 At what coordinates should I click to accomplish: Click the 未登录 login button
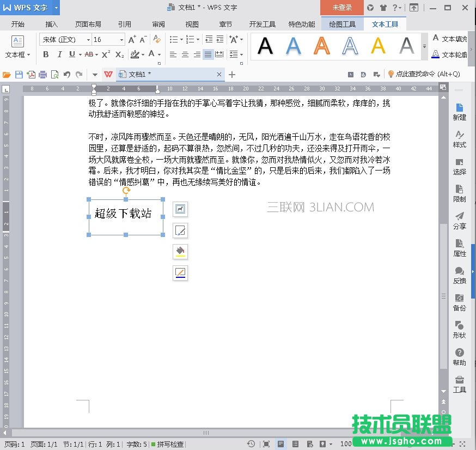click(342, 8)
